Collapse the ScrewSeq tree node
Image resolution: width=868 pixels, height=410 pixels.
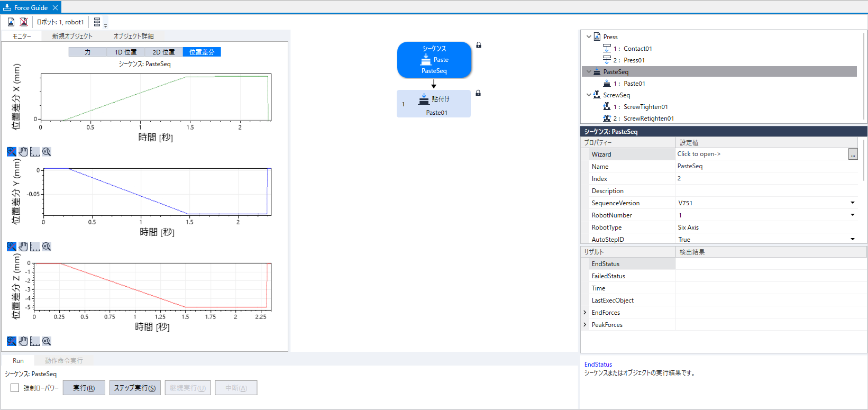point(589,95)
